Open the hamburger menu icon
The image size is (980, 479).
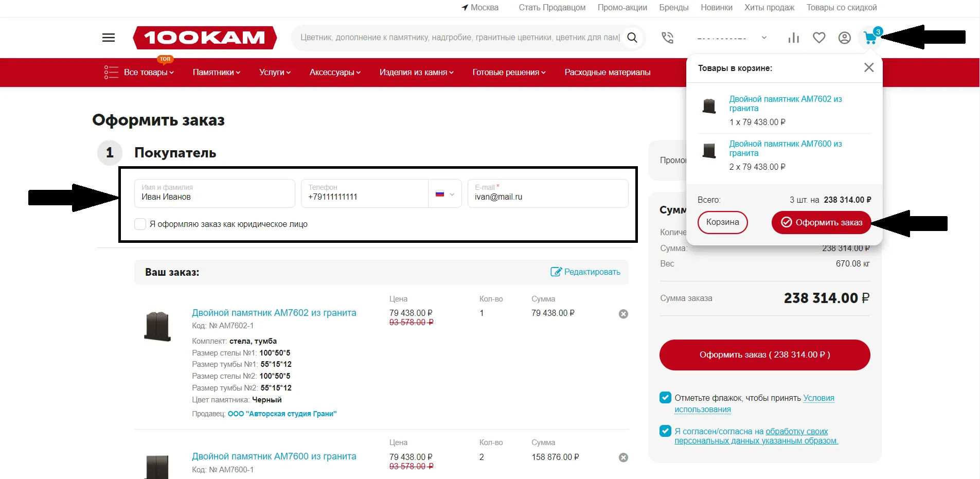coord(109,38)
